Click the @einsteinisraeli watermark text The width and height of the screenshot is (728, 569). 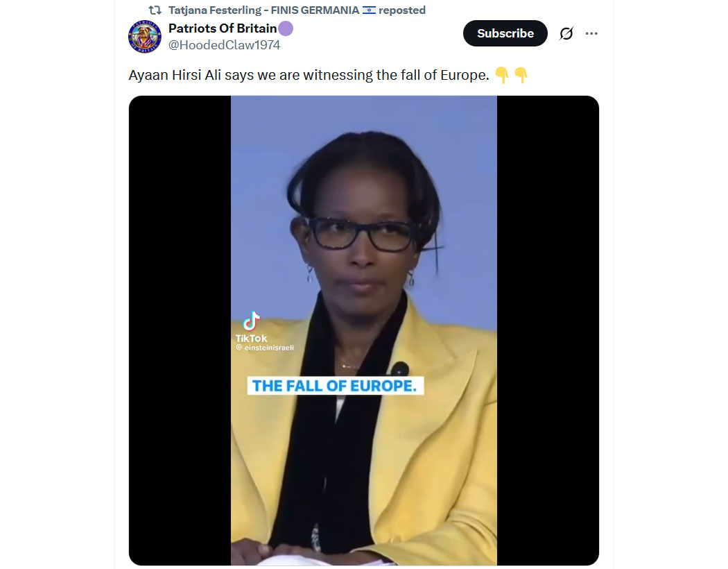(x=265, y=348)
